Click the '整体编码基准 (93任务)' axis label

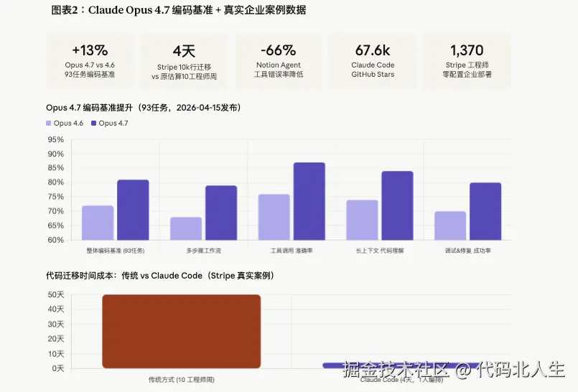point(116,251)
